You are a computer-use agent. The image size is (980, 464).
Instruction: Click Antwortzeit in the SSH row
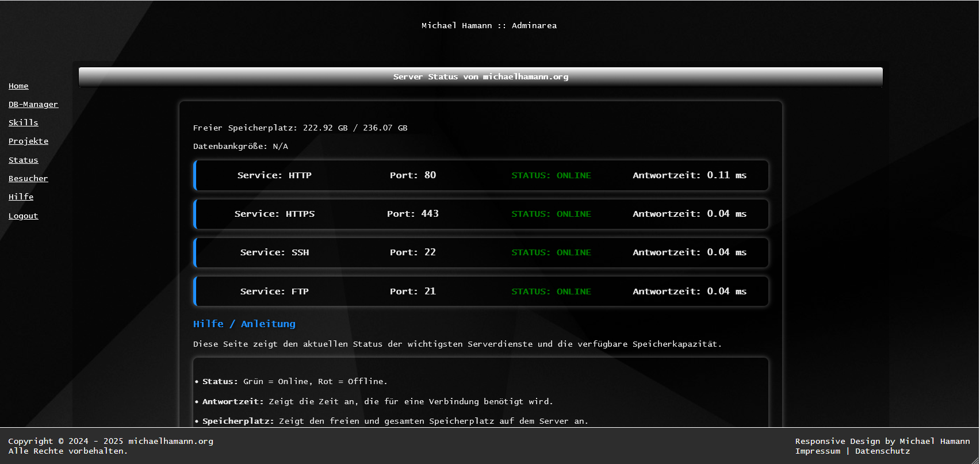(x=690, y=252)
